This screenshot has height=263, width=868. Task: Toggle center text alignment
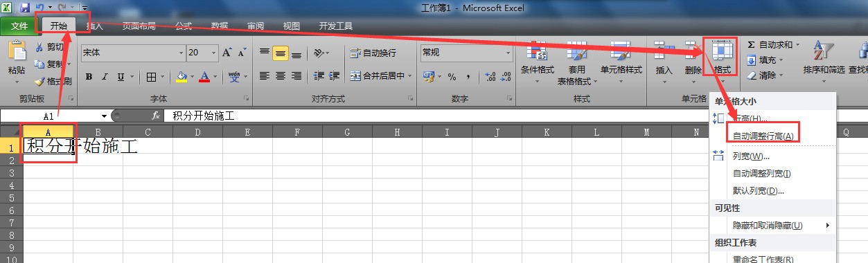coord(280,76)
